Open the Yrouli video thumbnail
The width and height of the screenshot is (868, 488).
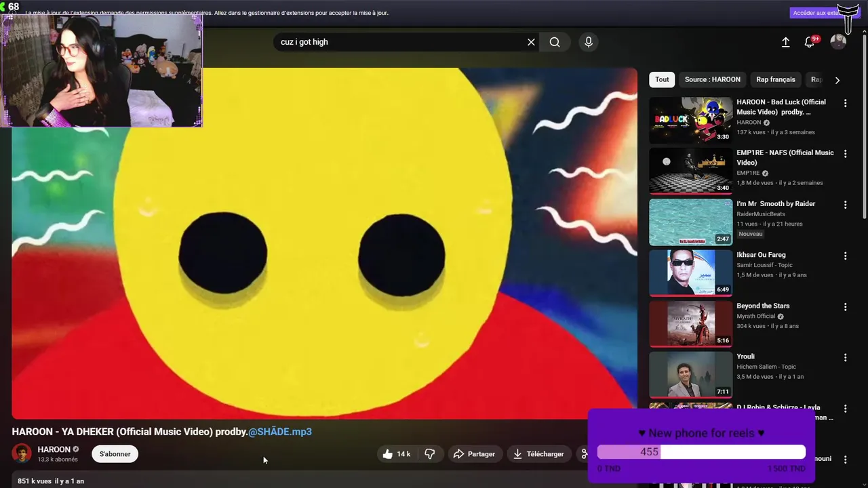690,374
